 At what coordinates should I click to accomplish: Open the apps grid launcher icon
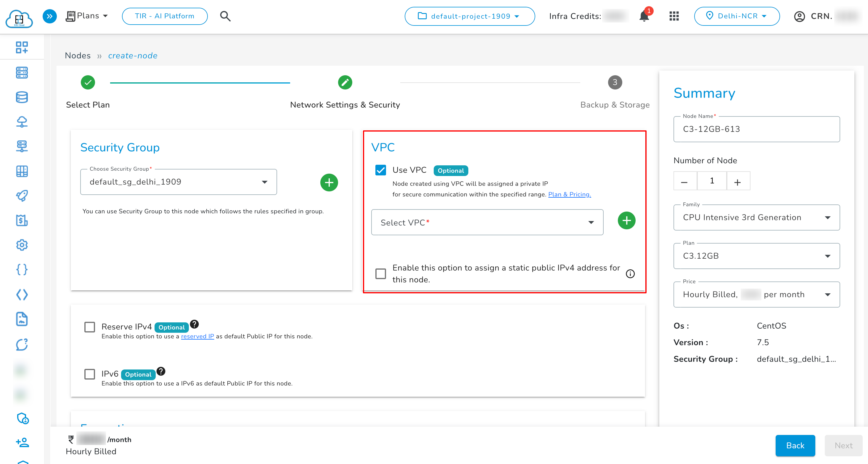click(673, 16)
